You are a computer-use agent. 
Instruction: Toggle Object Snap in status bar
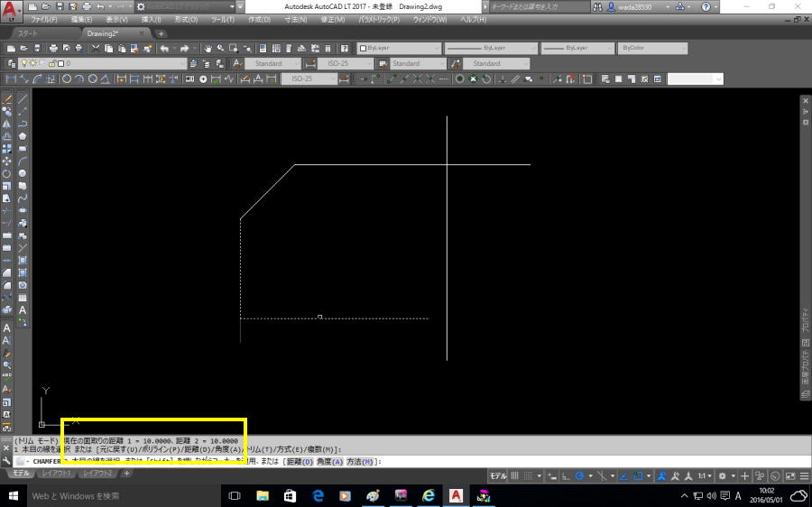click(x=639, y=476)
